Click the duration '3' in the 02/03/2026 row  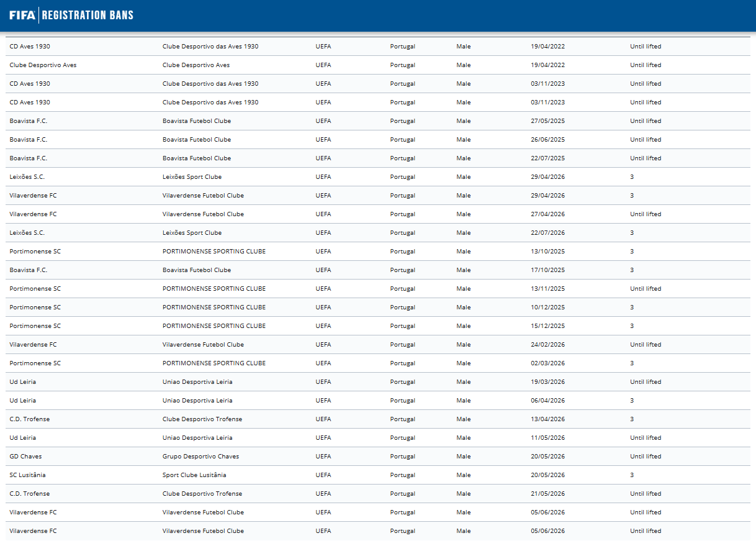632,363
